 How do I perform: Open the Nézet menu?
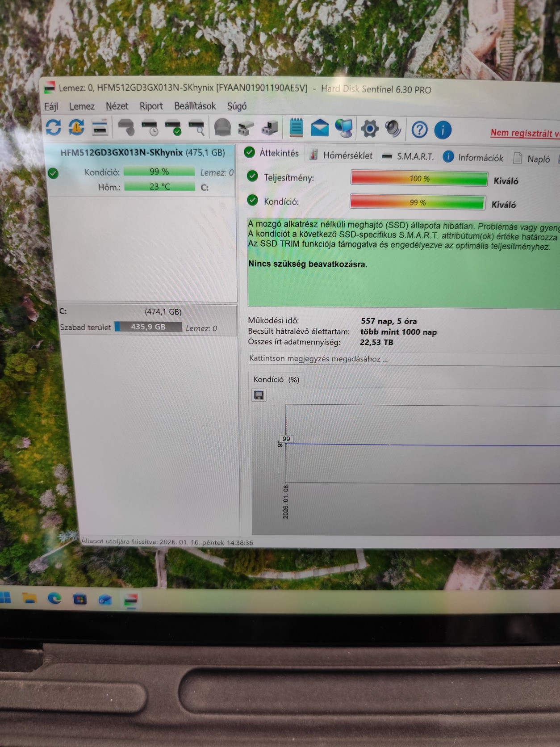pyautogui.click(x=117, y=106)
